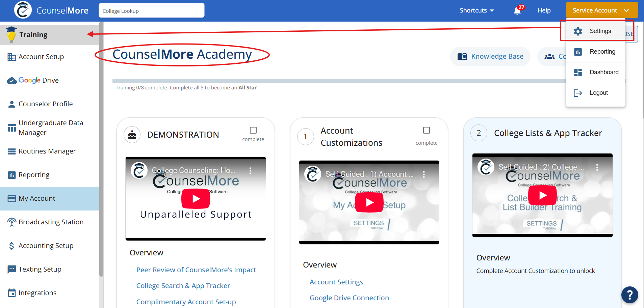Open the Google Drive Connection link
644x308 pixels.
click(x=349, y=298)
